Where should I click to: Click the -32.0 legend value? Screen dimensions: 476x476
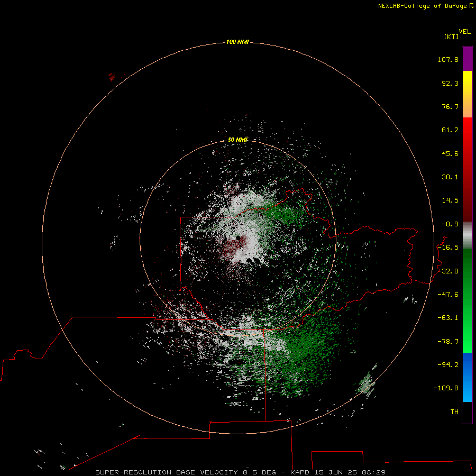click(x=448, y=271)
